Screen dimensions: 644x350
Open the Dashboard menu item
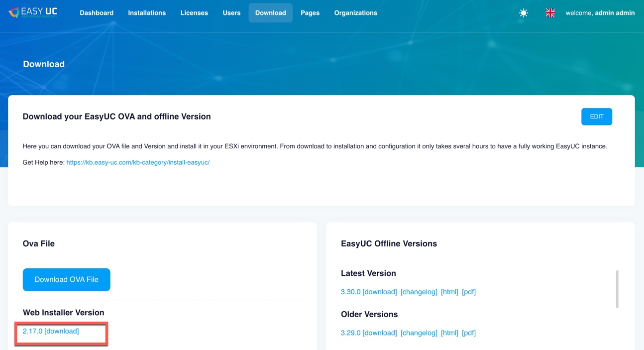pyautogui.click(x=97, y=13)
